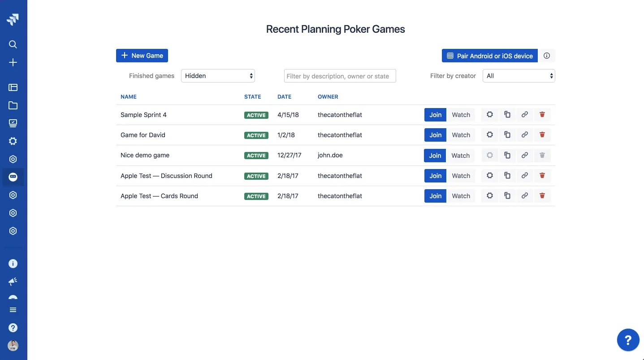Image resolution: width=644 pixels, height=360 pixels.
Task: Open sidebar settings via the gear icon
Action: [13, 141]
